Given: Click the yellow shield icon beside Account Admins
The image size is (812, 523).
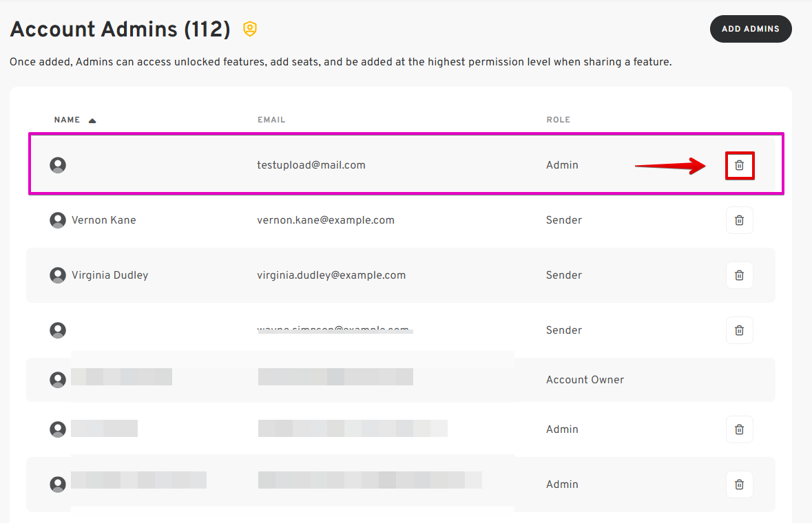Looking at the screenshot, I should 250,29.
